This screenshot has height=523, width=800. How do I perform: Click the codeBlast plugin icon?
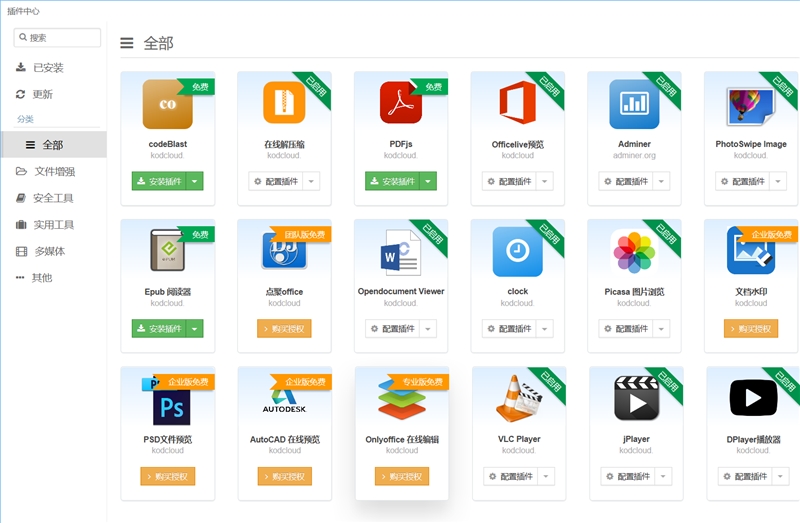coord(167,104)
